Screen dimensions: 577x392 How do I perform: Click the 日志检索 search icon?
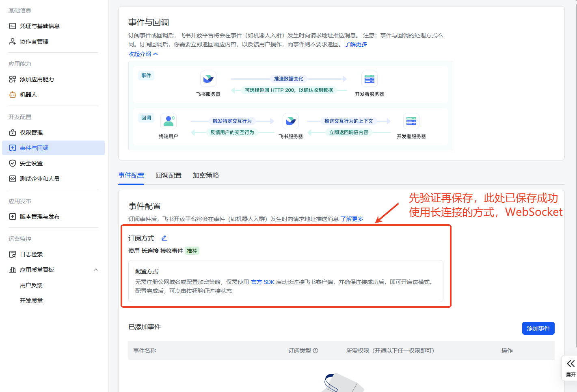(x=13, y=254)
